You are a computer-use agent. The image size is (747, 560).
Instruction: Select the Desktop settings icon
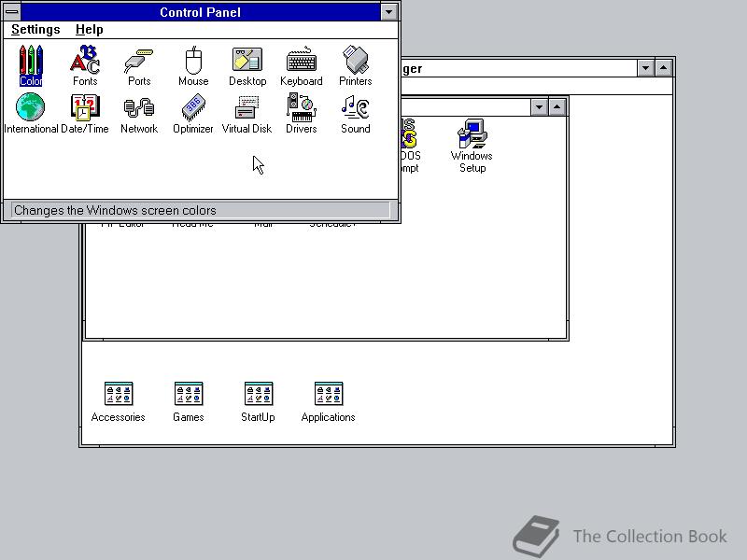[247, 66]
